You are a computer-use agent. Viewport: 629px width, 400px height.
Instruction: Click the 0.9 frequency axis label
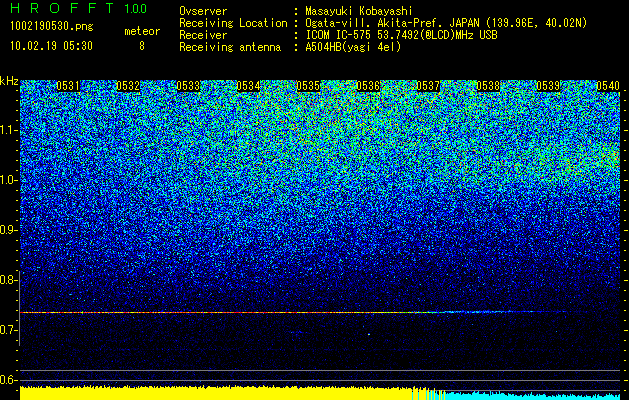click(8, 230)
